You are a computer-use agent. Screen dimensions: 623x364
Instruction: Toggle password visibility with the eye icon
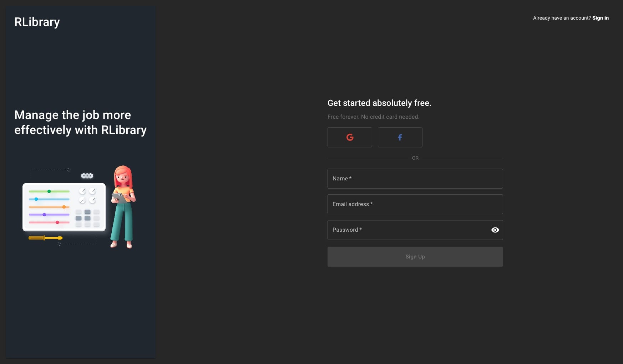point(495,230)
